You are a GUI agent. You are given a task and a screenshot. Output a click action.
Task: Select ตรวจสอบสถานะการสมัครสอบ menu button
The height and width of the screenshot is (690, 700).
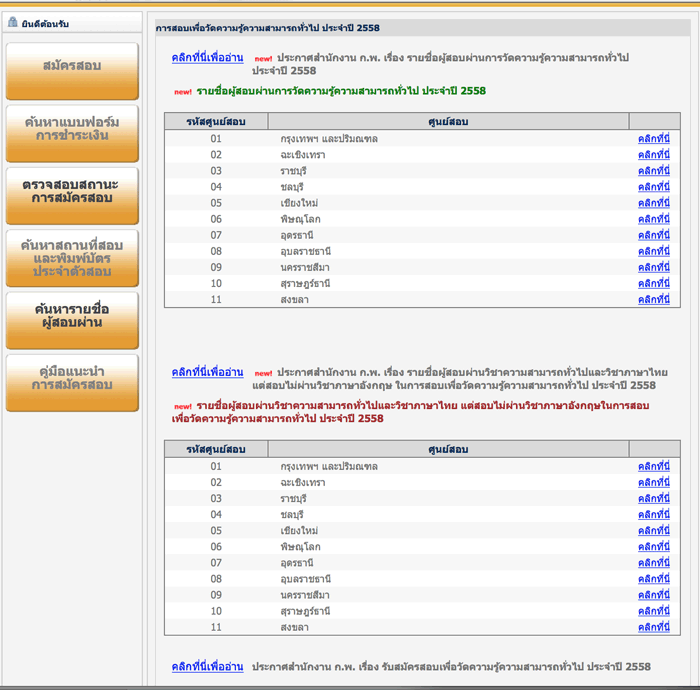pyautogui.click(x=71, y=192)
